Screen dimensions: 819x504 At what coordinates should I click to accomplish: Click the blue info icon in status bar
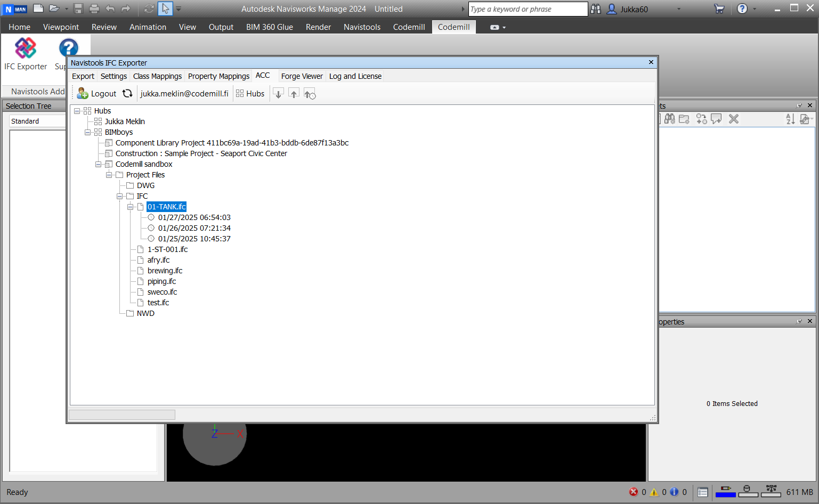(x=674, y=492)
